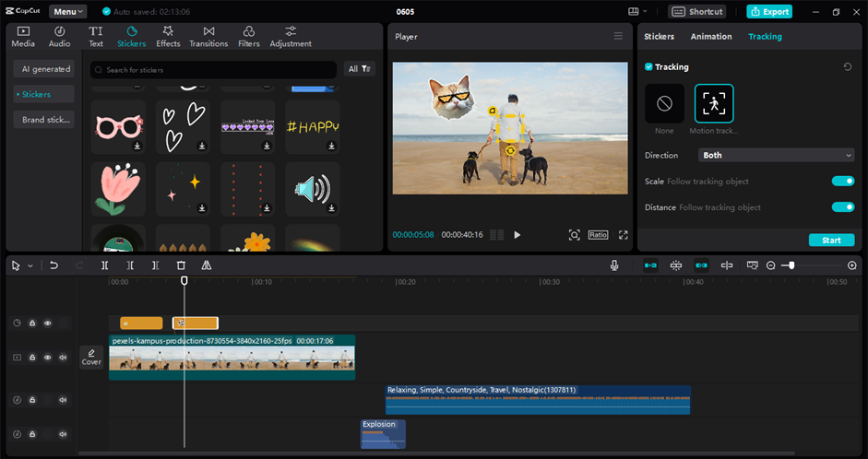Select the speaker sound sticker
Viewport: 868px width, 459px height.
(x=312, y=189)
